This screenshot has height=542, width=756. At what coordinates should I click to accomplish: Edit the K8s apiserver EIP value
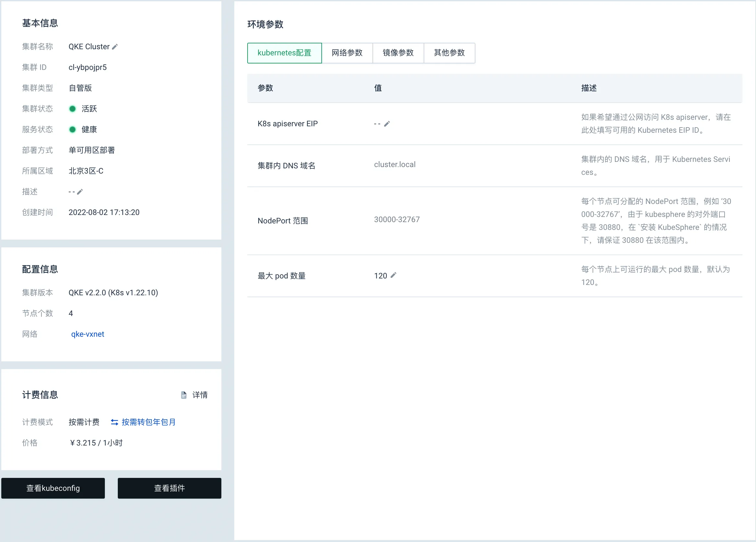(x=387, y=124)
